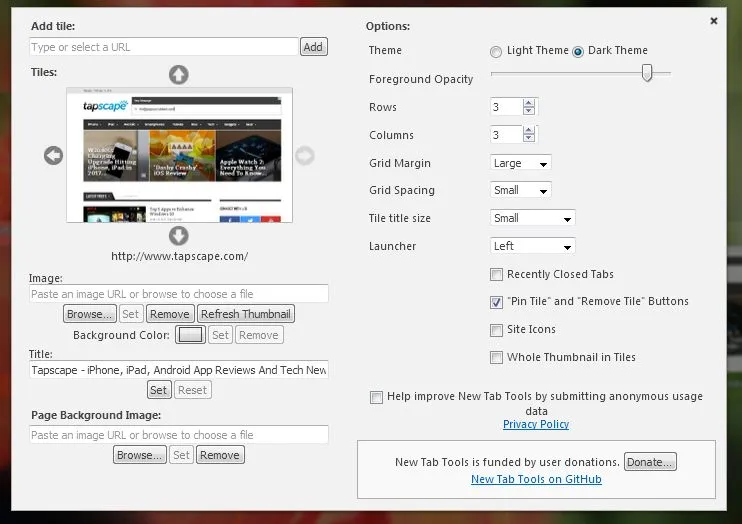Expand the Tile title size dropdown

(x=533, y=218)
